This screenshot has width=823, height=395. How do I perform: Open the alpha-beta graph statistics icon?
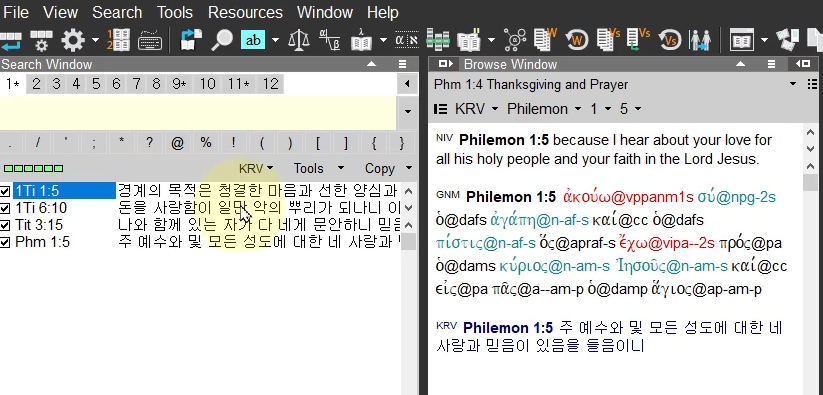[x=330, y=40]
